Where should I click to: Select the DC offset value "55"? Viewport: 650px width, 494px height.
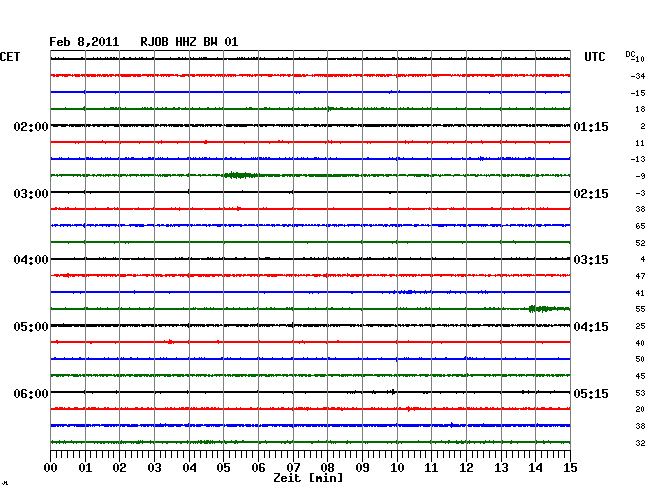640,310
